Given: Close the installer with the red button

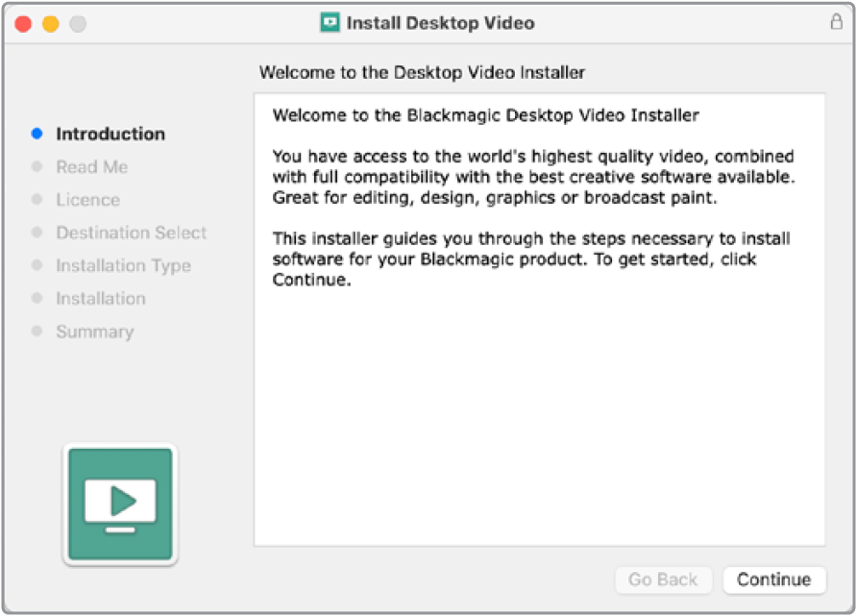Looking at the screenshot, I should point(23,24).
